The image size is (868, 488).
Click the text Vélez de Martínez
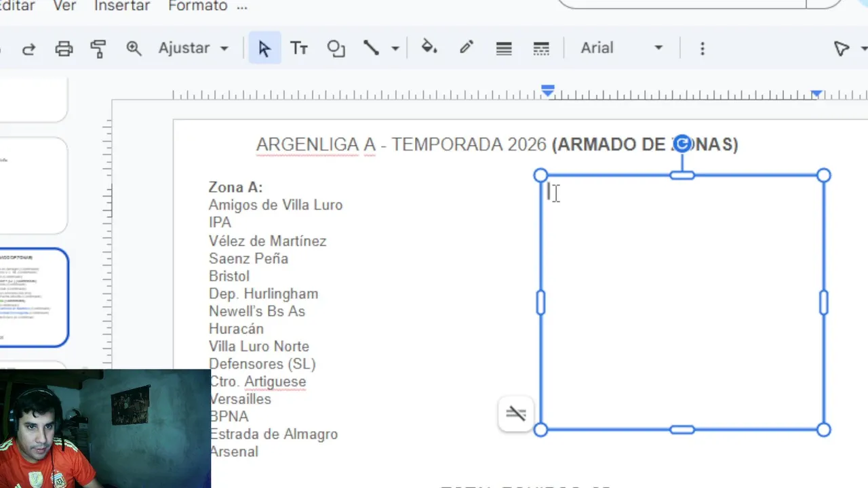[267, 241]
